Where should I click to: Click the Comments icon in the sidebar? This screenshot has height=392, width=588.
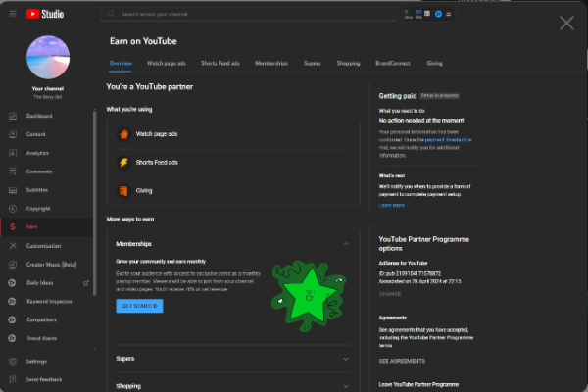click(13, 171)
